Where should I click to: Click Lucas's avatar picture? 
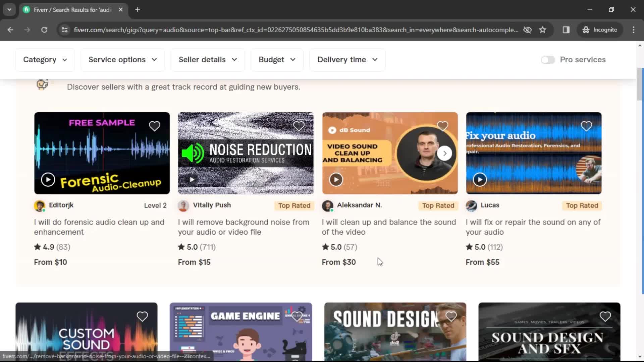471,206
